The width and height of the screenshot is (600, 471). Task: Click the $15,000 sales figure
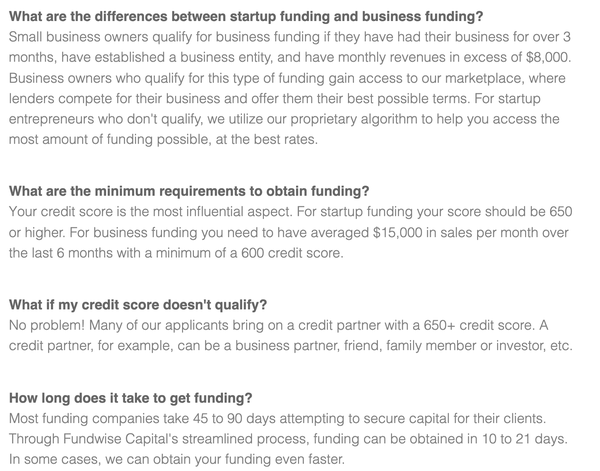click(397, 233)
